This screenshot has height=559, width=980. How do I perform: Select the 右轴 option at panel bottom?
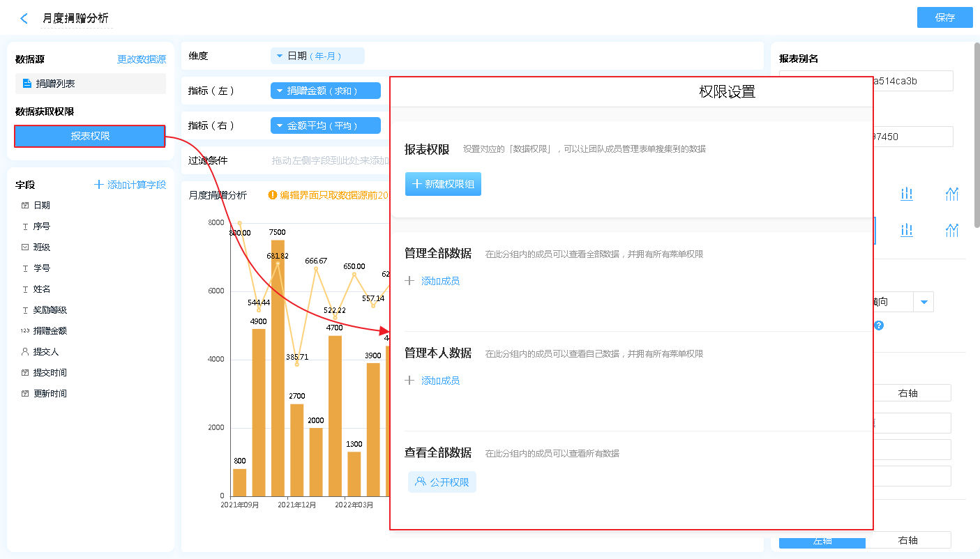coord(908,540)
